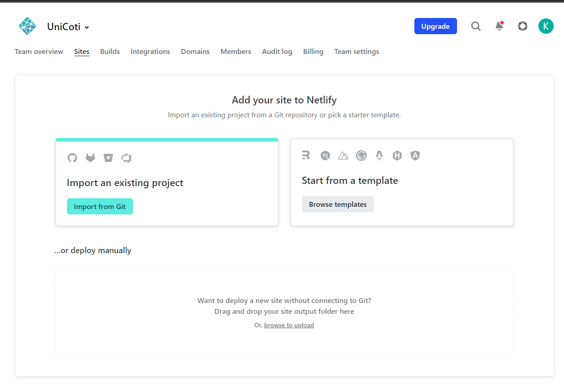
Task: Click the Next.js template icon
Action: [x=325, y=156]
